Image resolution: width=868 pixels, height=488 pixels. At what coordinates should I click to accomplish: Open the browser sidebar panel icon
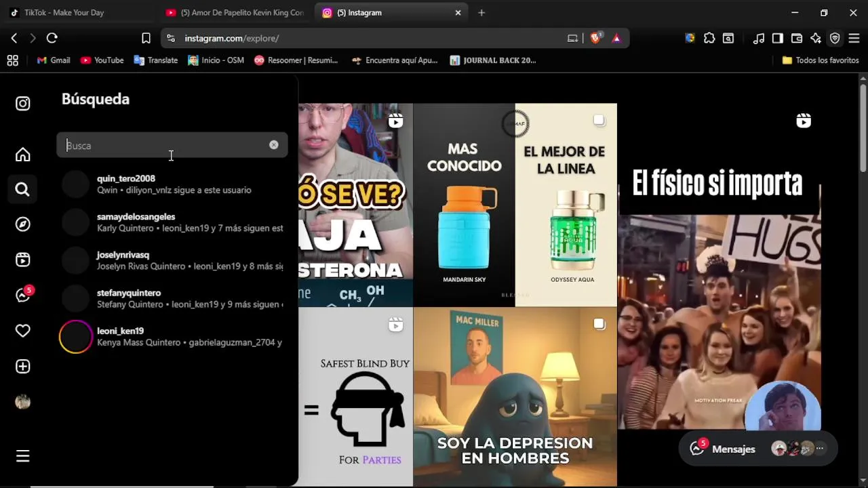point(778,38)
